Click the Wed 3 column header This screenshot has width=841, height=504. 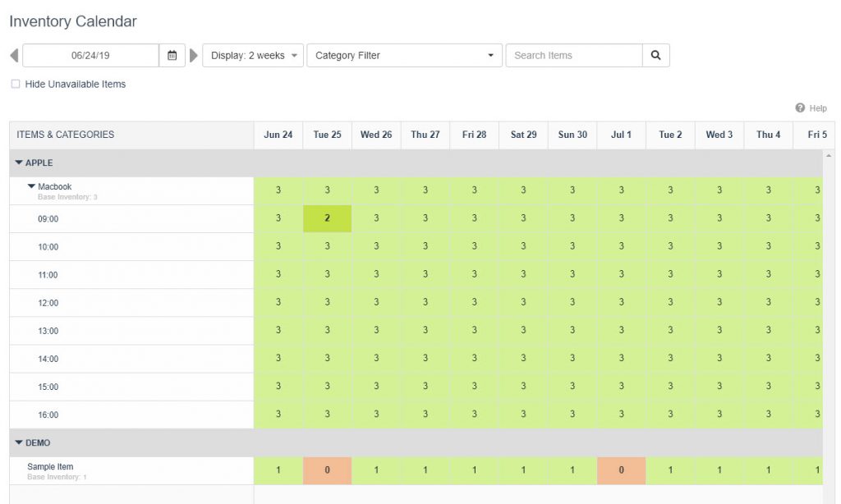tap(719, 135)
